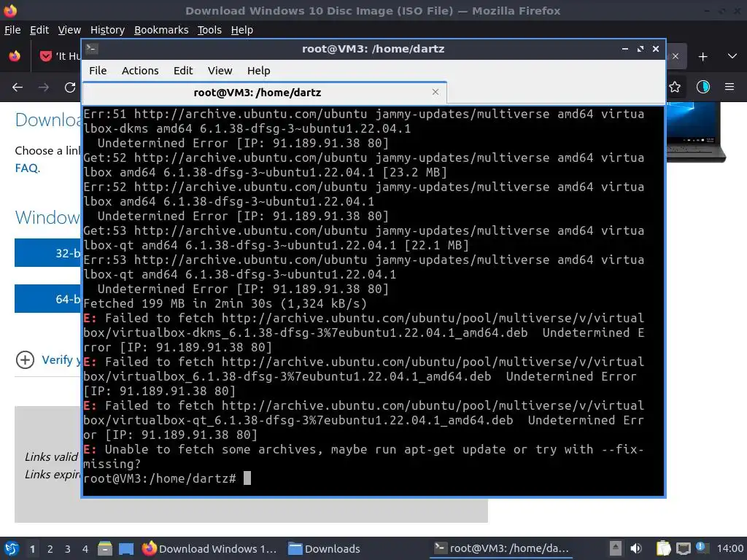Viewport: 747px width, 560px height.
Task: Open the clipboard manager tray icon
Action: point(662,548)
